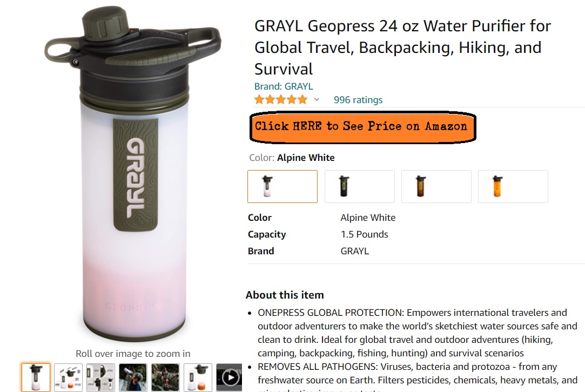
Task: Play the product video thumbnail
Action: [x=230, y=377]
